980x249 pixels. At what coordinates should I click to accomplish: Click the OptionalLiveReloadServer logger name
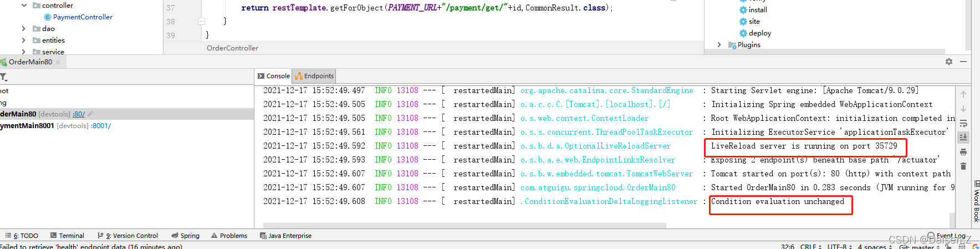pyautogui.click(x=595, y=146)
